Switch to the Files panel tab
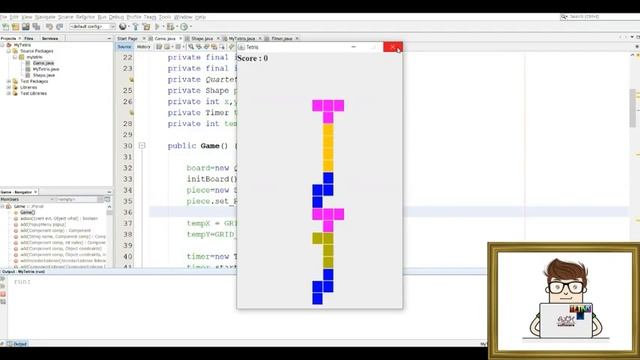 coord(29,38)
